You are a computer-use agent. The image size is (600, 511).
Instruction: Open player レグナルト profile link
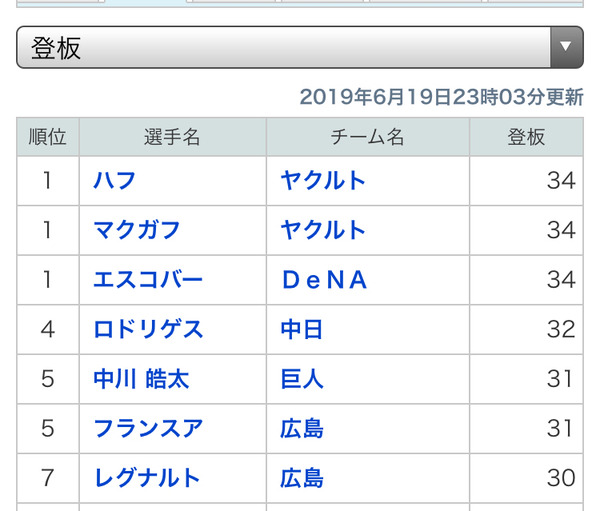147,478
